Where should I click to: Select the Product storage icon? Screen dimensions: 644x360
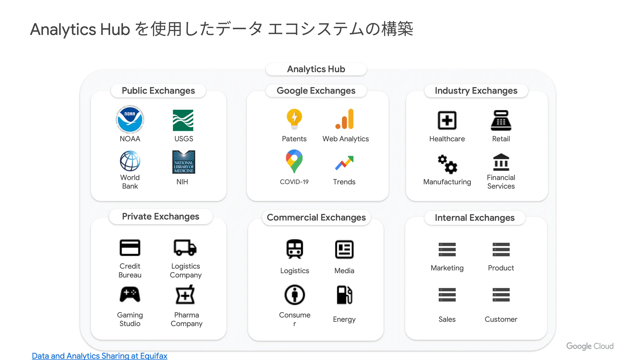point(501,249)
